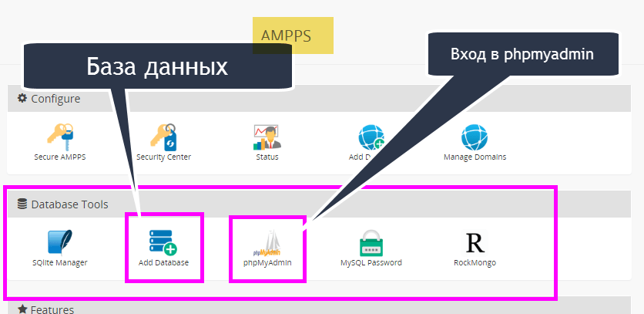Click the database stack icon beside Database Tools
This screenshot has width=644, height=314.
22,204
